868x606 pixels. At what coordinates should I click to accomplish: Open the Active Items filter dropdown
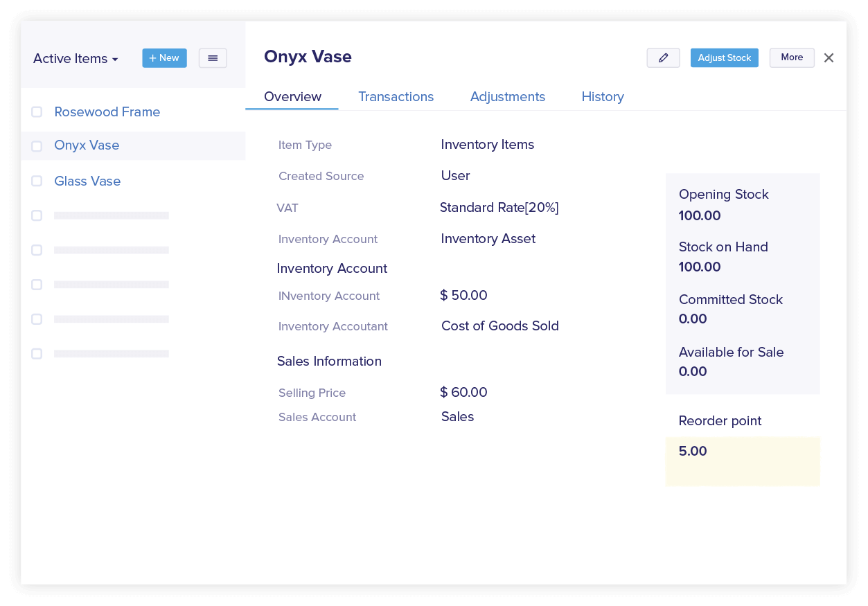[x=76, y=59]
